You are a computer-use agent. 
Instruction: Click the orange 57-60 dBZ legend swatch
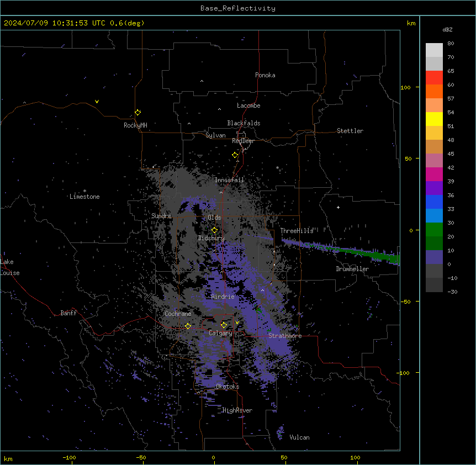point(434,91)
